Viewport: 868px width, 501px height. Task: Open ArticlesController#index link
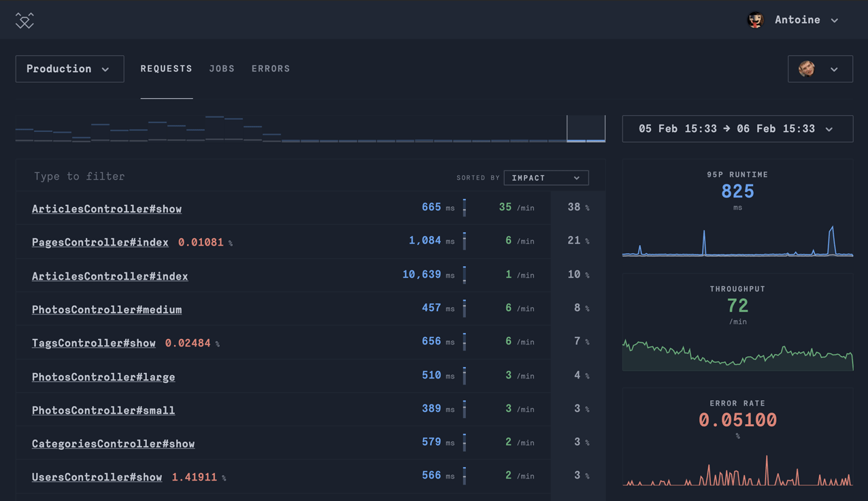pos(110,276)
